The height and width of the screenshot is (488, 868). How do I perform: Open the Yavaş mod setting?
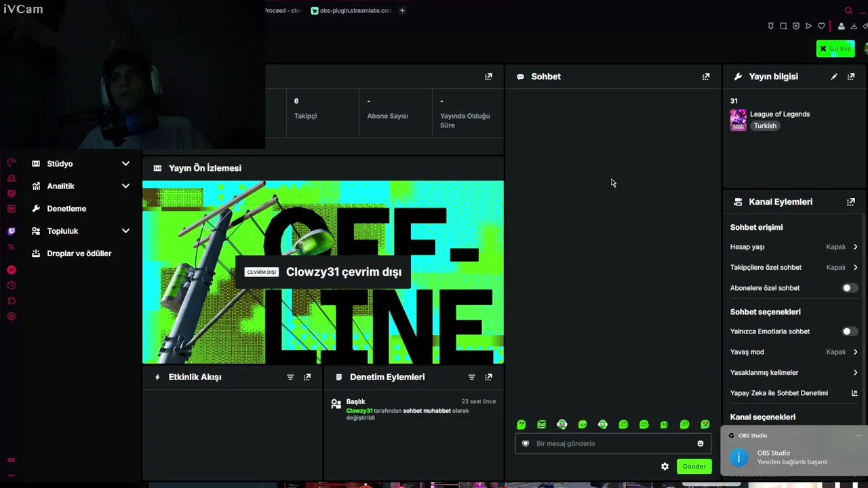tap(793, 352)
